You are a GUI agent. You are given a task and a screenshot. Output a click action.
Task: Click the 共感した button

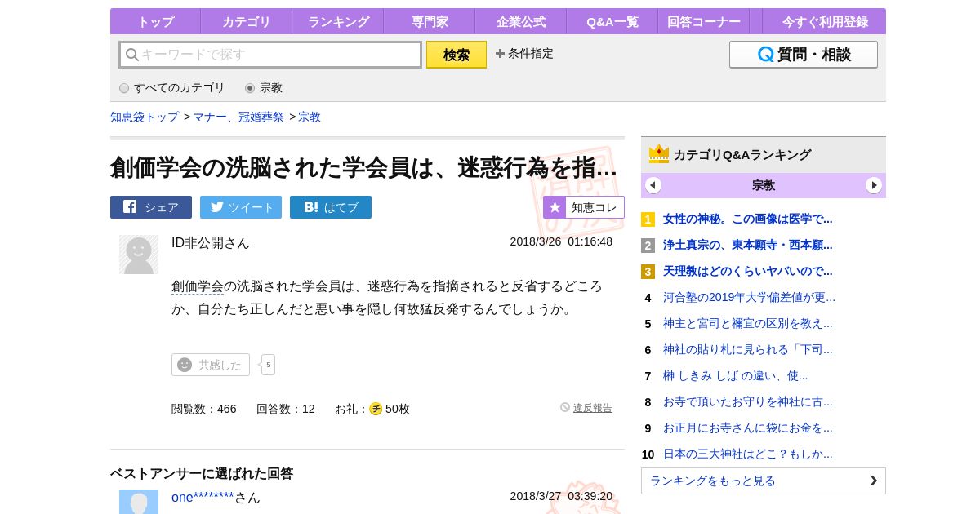pos(211,365)
